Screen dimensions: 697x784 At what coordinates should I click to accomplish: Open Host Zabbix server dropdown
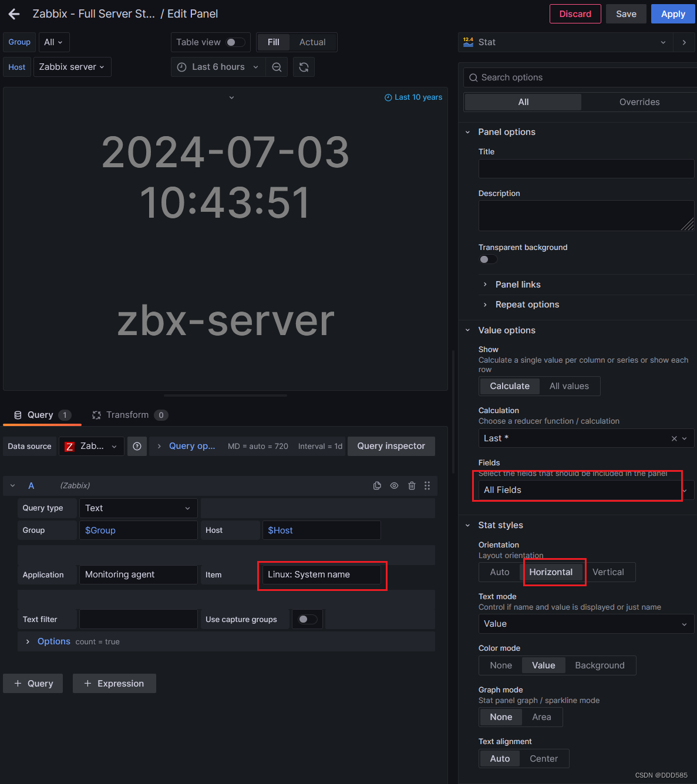(72, 67)
